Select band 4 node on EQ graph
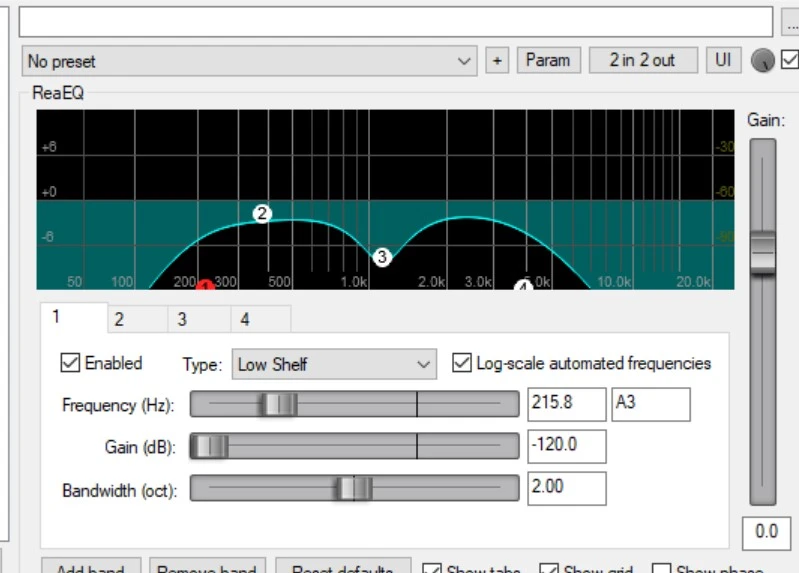 523,287
